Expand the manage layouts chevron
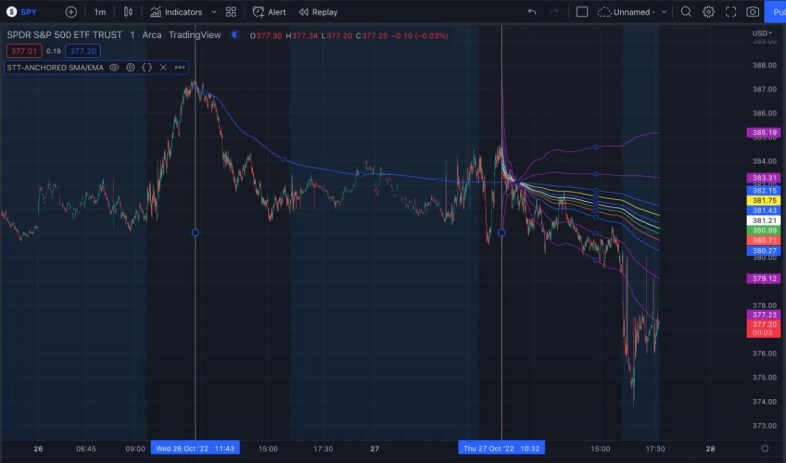This screenshot has width=786, height=463. coord(664,12)
